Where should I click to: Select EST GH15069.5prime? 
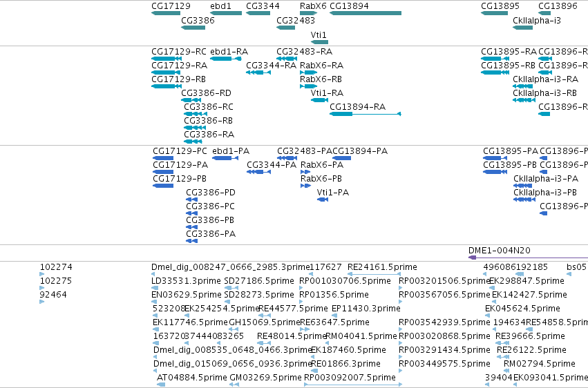click(x=234, y=329)
